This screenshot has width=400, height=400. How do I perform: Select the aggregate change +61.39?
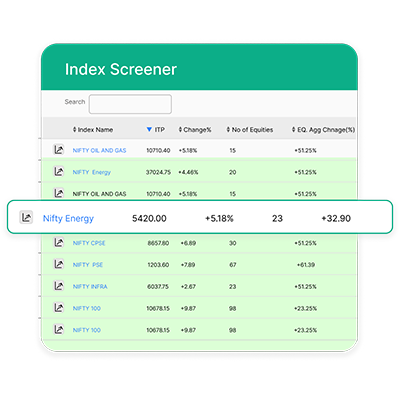coord(306,265)
